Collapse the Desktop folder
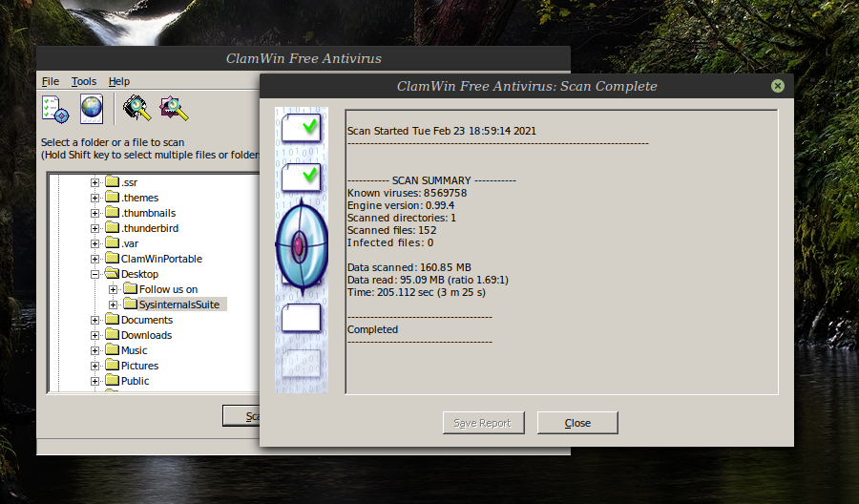The height and width of the screenshot is (504, 859). (x=94, y=275)
